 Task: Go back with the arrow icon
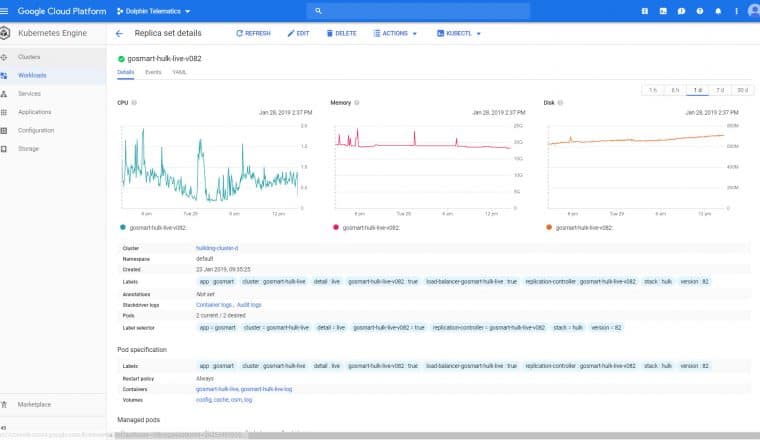(119, 33)
